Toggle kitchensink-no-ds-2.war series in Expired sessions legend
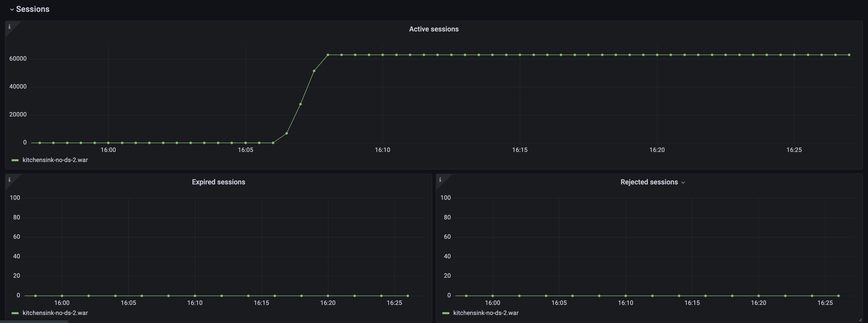The height and width of the screenshot is (323, 868). [x=55, y=313]
